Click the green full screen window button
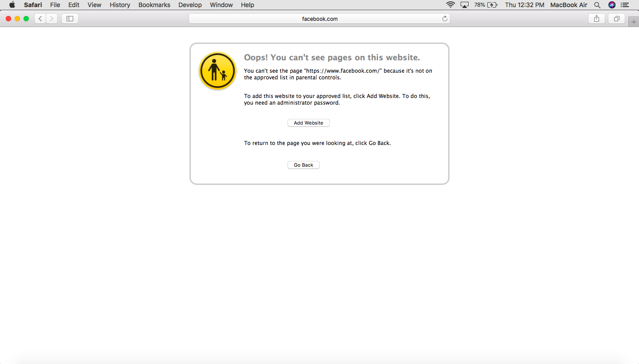Screen dimensions: 639x364 point(26,19)
